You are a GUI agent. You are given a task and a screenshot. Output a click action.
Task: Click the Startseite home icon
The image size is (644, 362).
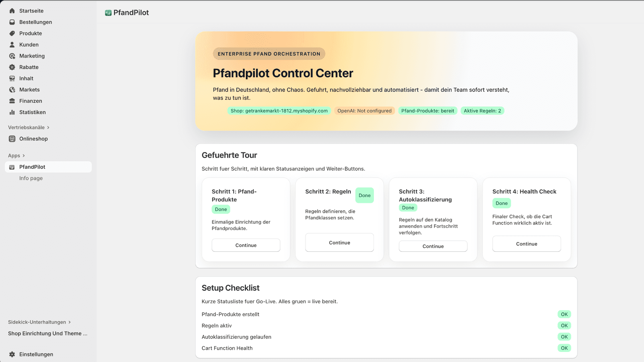coord(12,11)
